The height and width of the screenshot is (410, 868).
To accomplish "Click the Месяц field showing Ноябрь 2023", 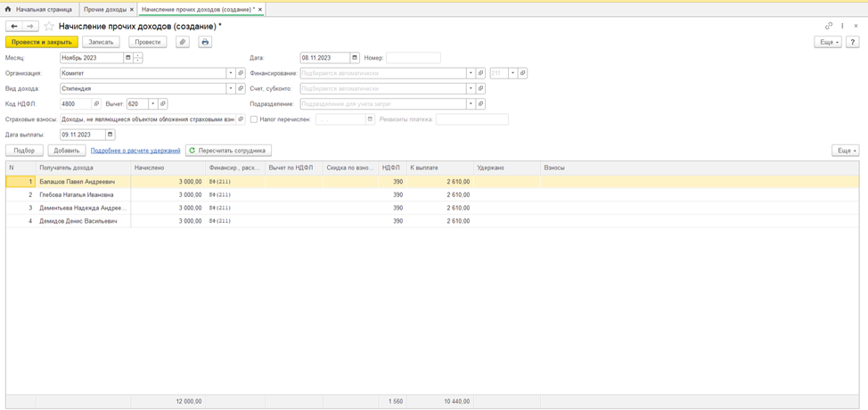I will (x=91, y=58).
